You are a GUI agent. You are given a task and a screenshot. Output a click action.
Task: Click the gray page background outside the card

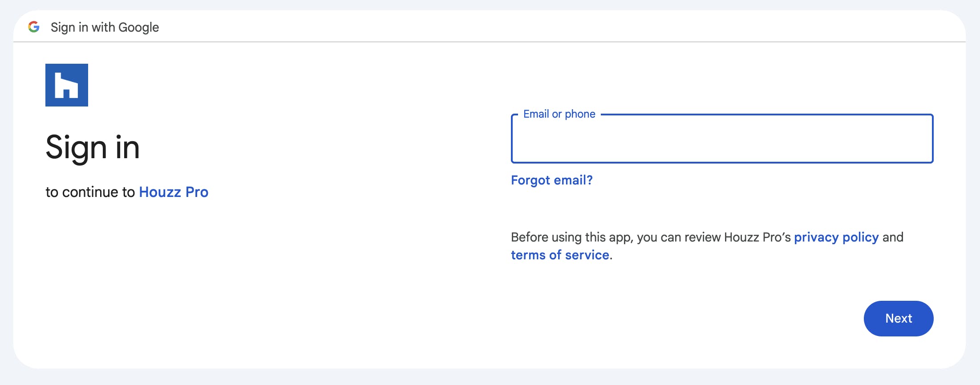(x=490, y=377)
